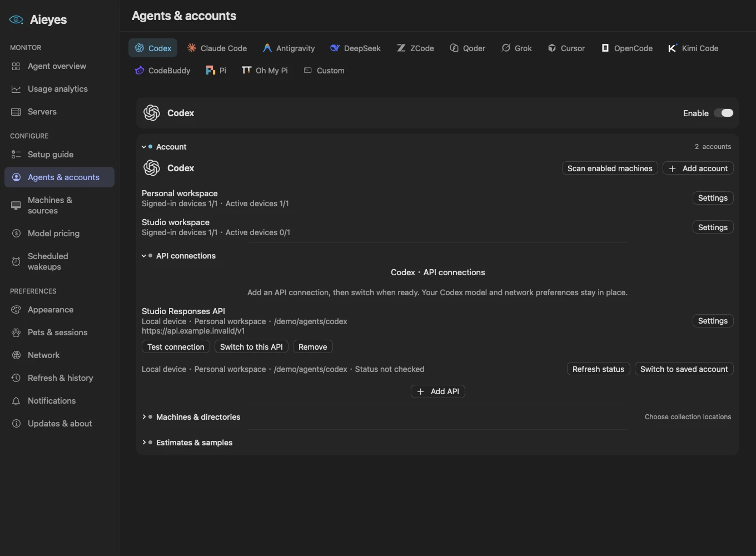Click the Machines & sources monitor icon
Screen dimensions: 756x556
[16, 205]
